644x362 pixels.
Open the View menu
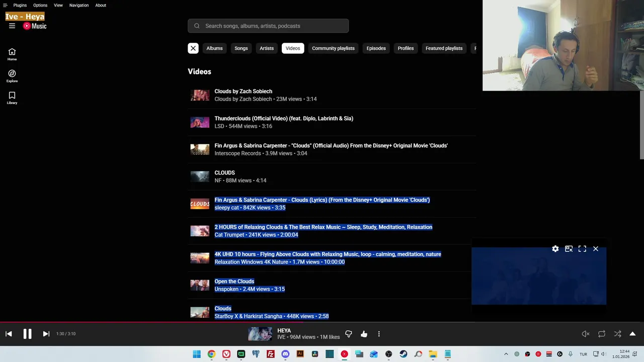point(58,5)
